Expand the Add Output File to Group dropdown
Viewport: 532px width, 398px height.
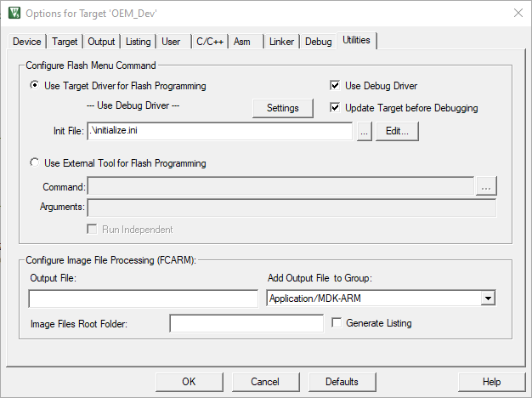pyautogui.click(x=487, y=298)
